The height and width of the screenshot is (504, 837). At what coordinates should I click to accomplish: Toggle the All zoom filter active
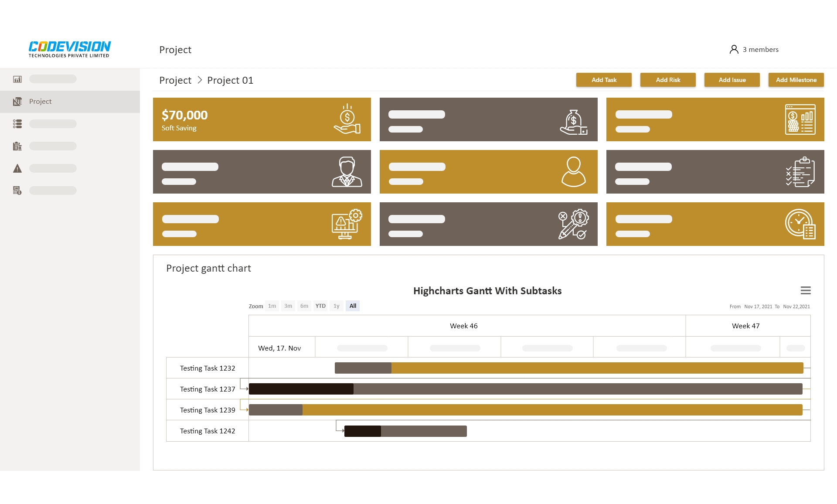point(354,306)
